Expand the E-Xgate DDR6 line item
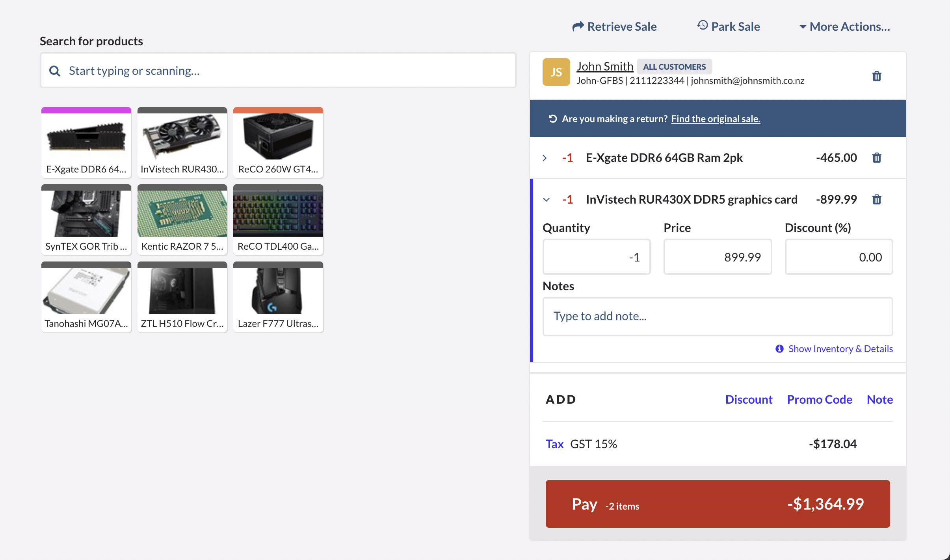Viewport: 950px width, 560px height. point(545,158)
